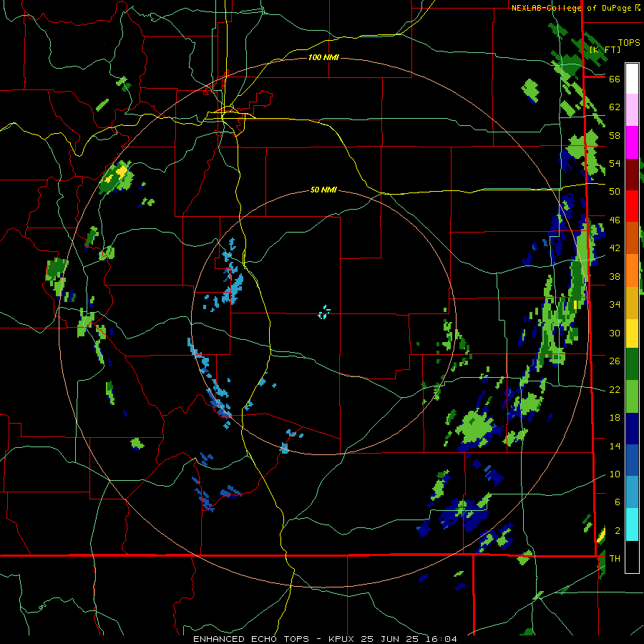Click the 'TH' threshold legend label
644x644 pixels.
[615, 559]
